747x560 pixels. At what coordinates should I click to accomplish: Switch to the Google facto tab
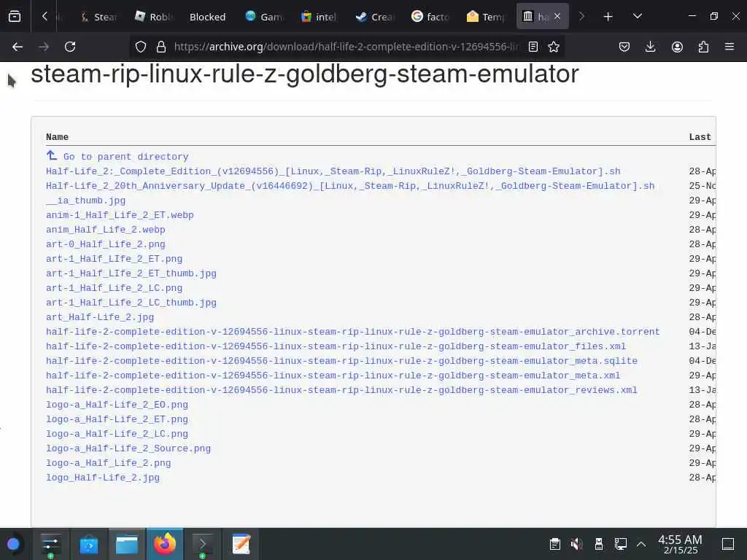pos(430,17)
